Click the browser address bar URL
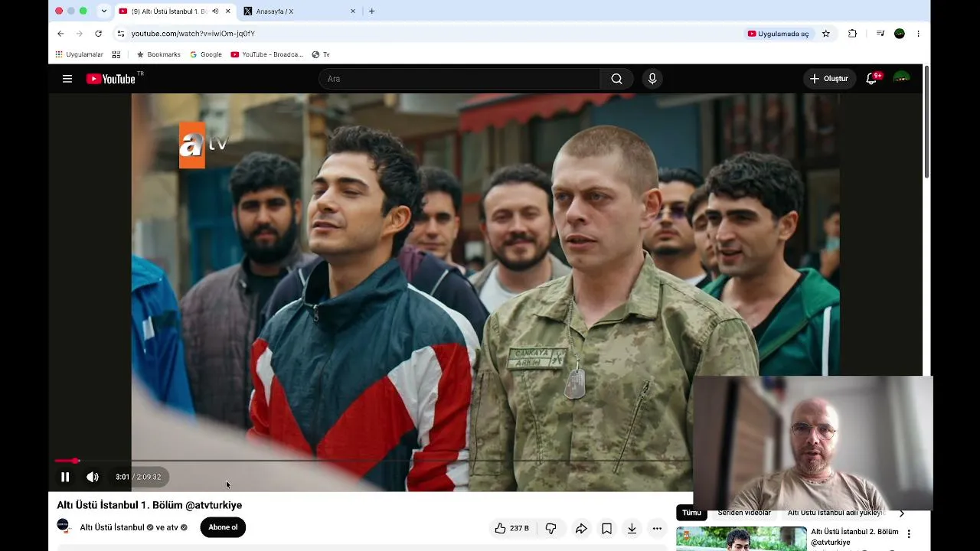This screenshot has height=551, width=980. (x=193, y=34)
